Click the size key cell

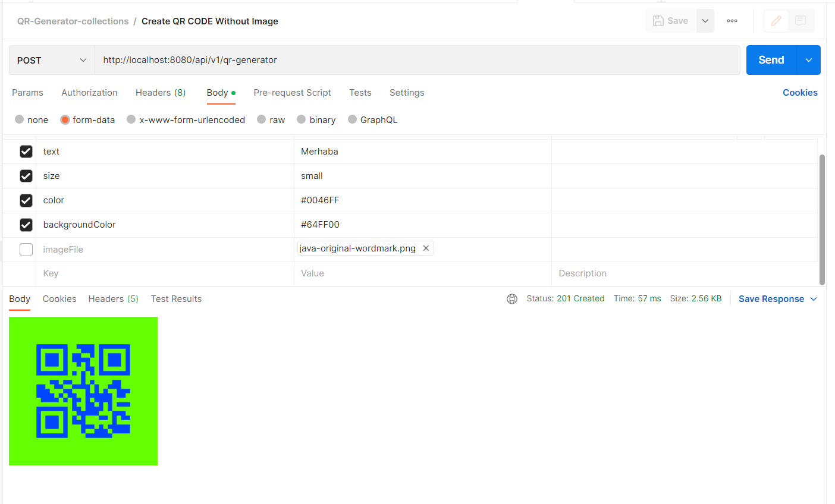(165, 176)
